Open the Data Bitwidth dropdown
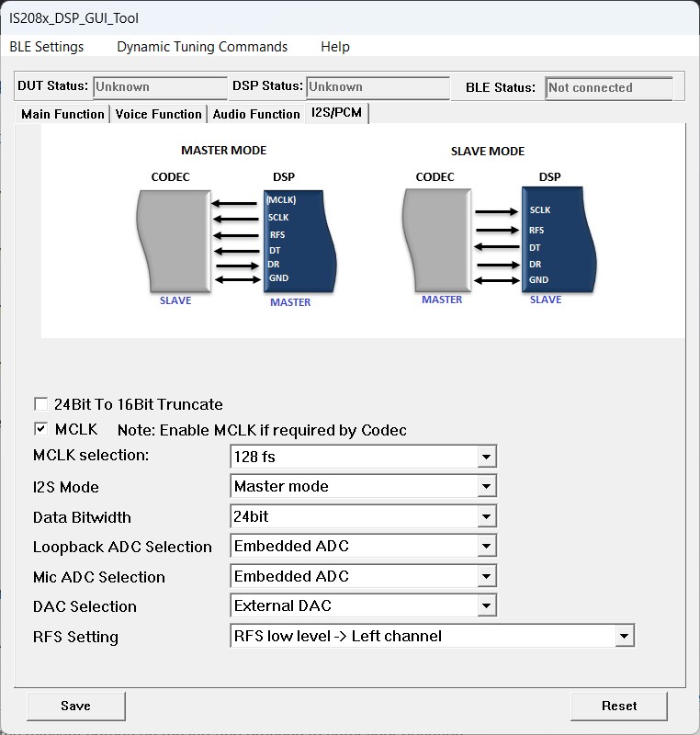Image resolution: width=700 pixels, height=735 pixels. tap(486, 516)
